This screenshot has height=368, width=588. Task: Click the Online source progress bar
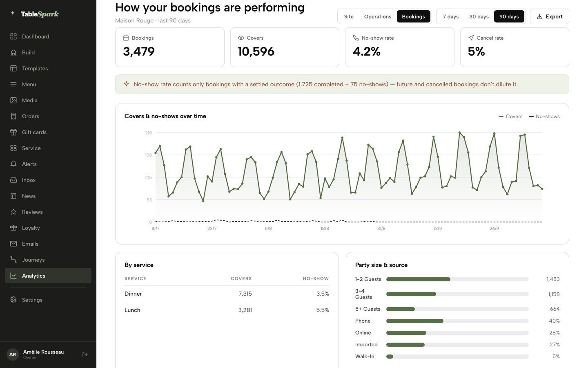(457, 333)
